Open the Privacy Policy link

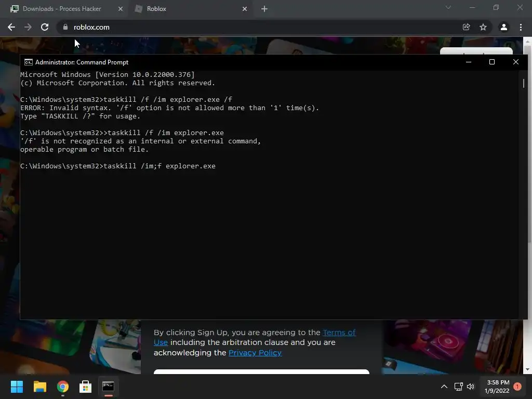click(255, 353)
